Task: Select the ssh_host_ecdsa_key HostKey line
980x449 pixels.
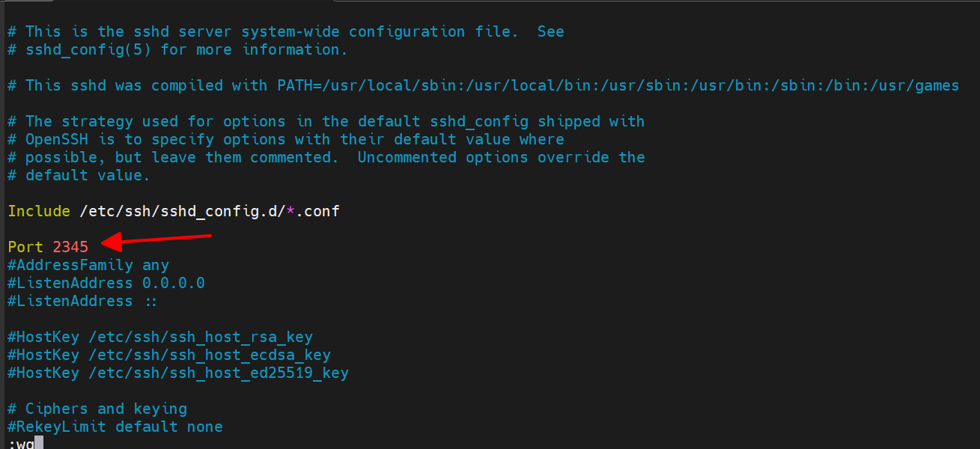Action: pyautogui.click(x=169, y=355)
